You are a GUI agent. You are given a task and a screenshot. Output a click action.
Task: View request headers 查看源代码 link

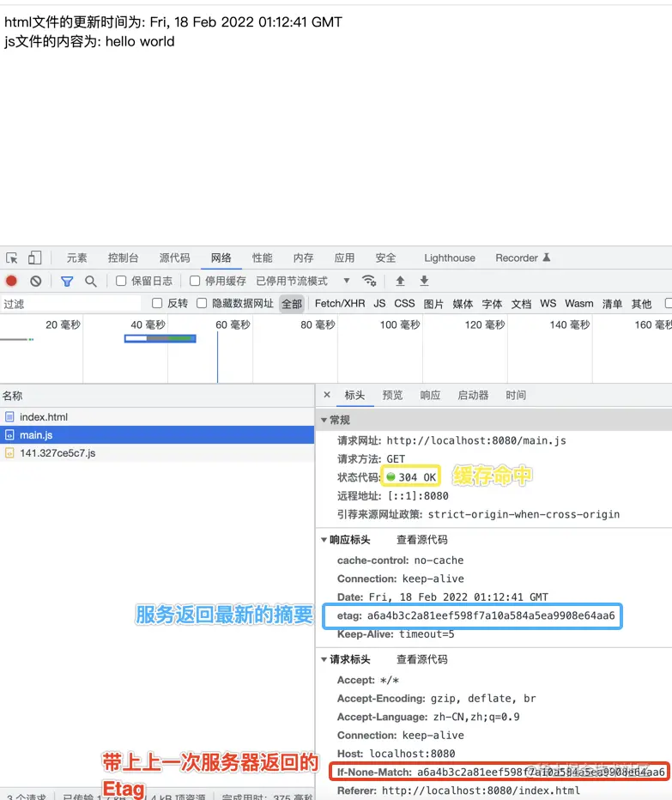tap(422, 660)
